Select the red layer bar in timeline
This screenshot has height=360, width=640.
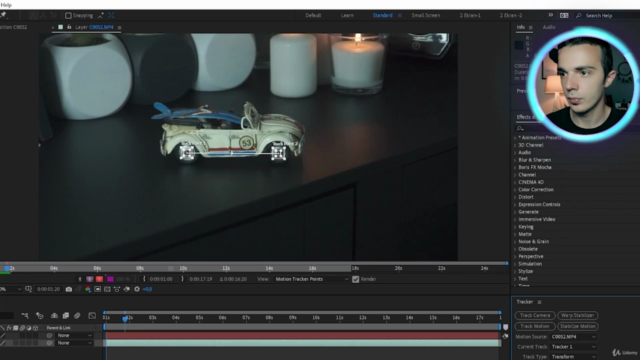pos(302,336)
